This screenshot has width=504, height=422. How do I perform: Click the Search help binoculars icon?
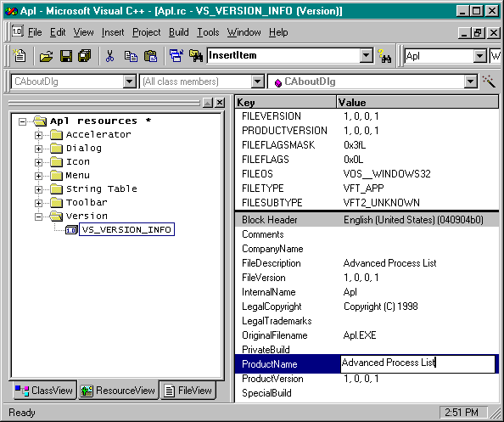click(x=384, y=56)
